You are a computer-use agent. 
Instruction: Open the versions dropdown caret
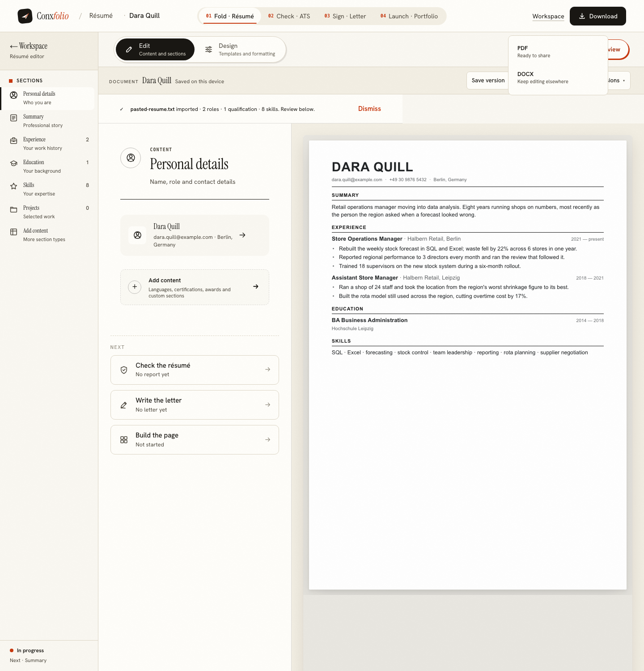624,81
